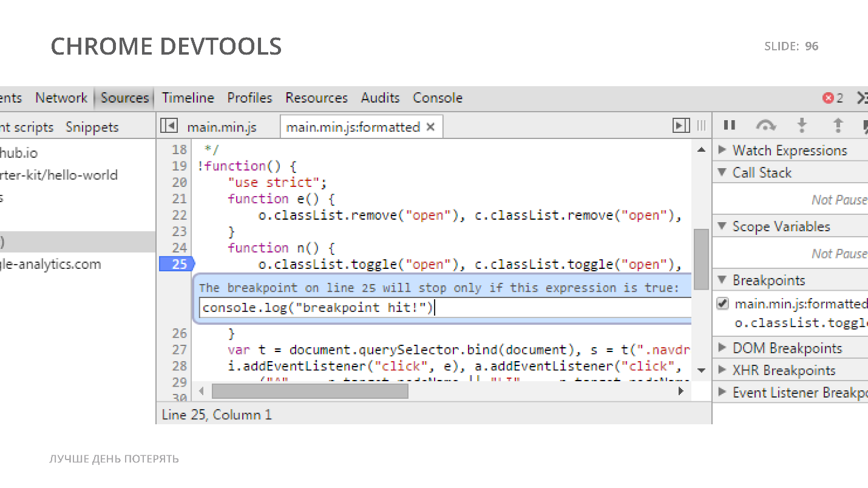
Task: Click line number 21 in the gutter
Action: point(179,198)
